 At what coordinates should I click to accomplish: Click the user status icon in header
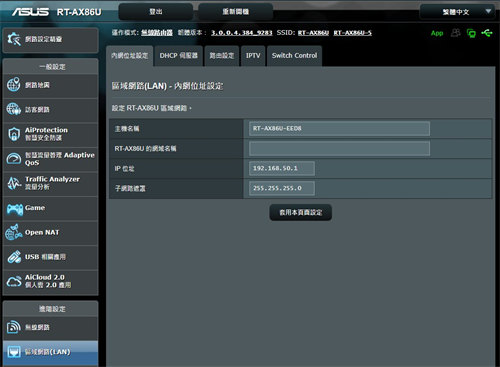coord(456,33)
